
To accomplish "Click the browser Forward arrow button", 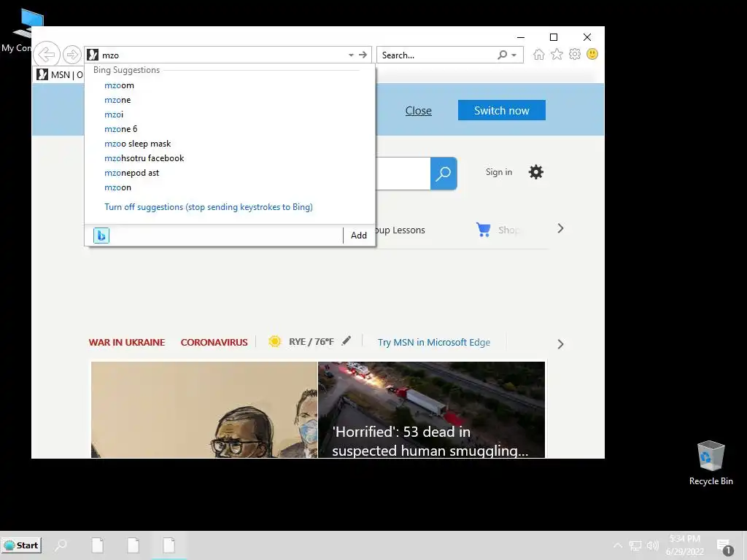I will (x=72, y=55).
